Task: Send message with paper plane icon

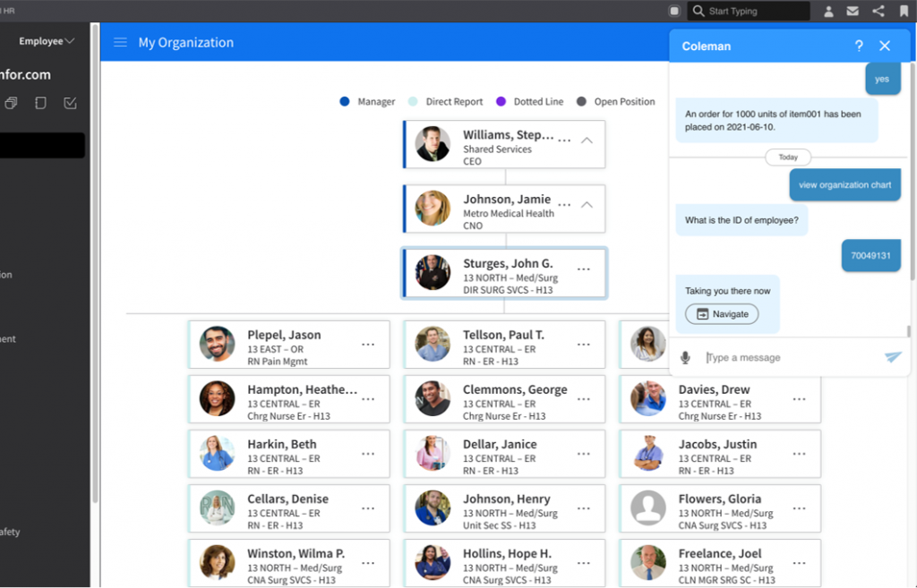Action: point(893,356)
